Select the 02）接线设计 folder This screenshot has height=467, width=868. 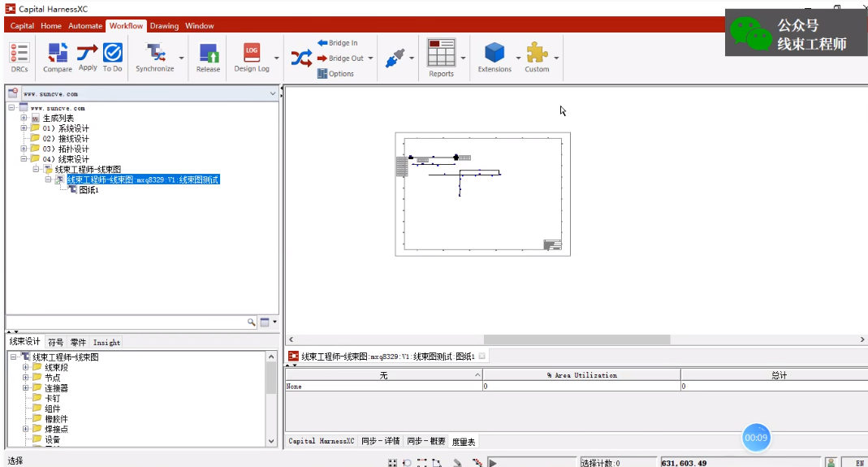[x=65, y=139]
